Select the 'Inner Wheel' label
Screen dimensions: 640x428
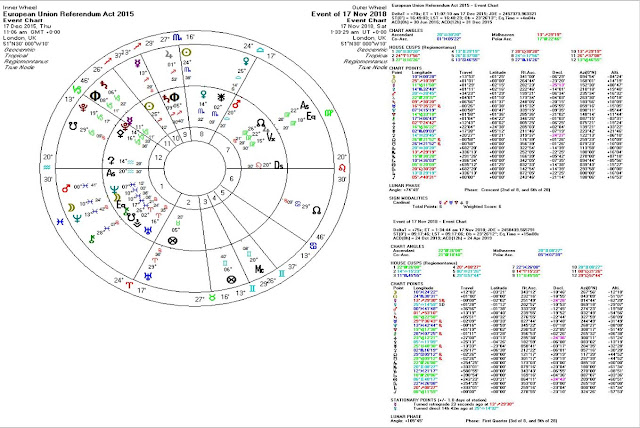[x=20, y=7]
